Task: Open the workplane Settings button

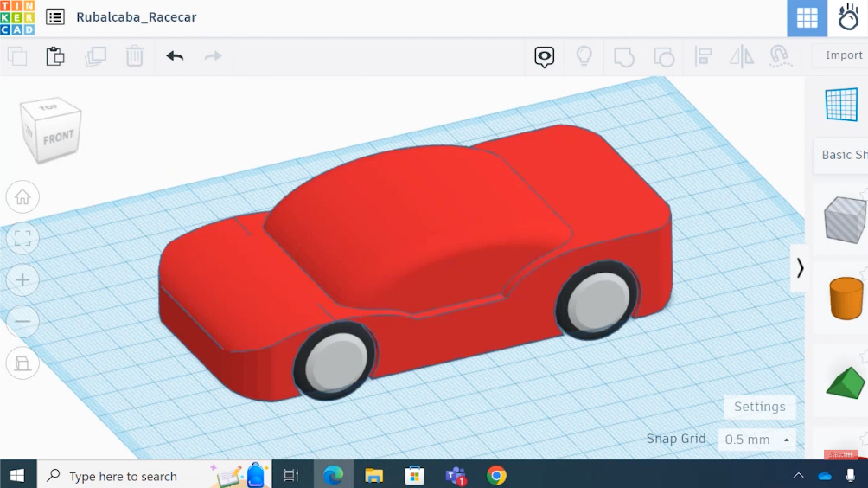Action: pos(759,407)
